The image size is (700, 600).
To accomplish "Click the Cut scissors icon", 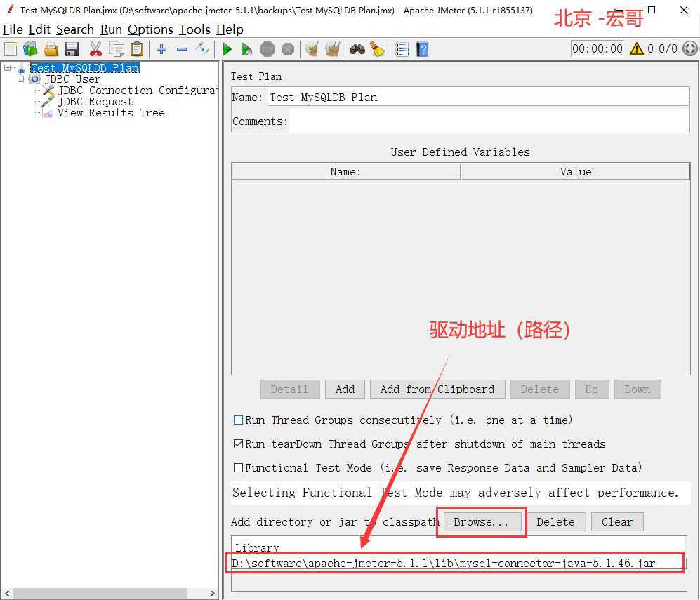I will [95, 49].
